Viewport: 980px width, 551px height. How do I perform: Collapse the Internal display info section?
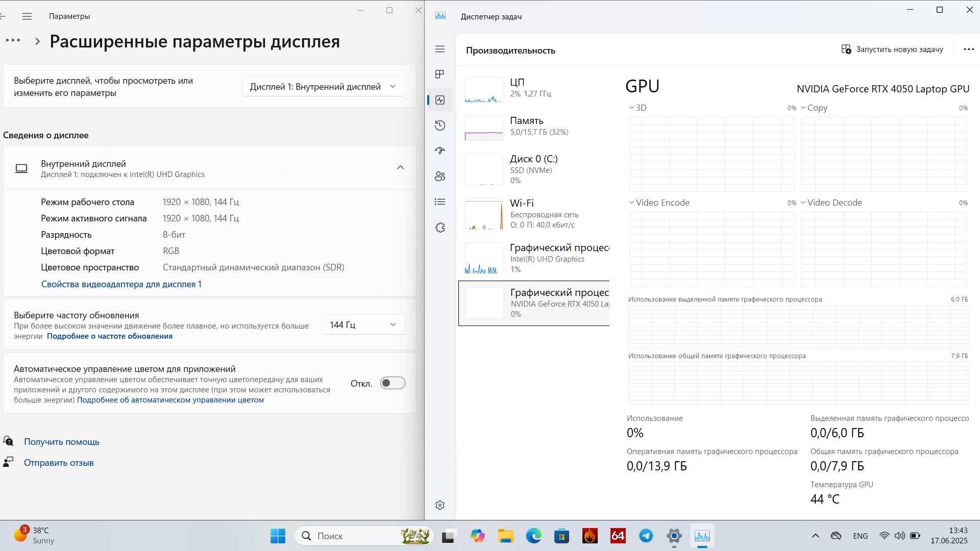[400, 168]
